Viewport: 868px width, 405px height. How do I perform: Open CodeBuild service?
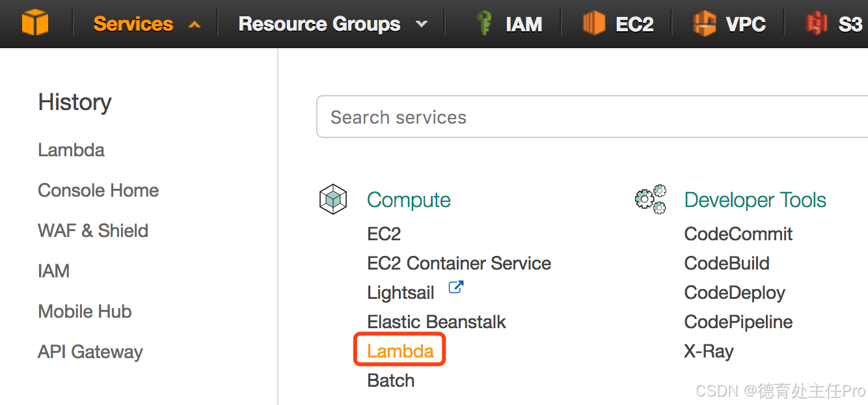tap(727, 263)
